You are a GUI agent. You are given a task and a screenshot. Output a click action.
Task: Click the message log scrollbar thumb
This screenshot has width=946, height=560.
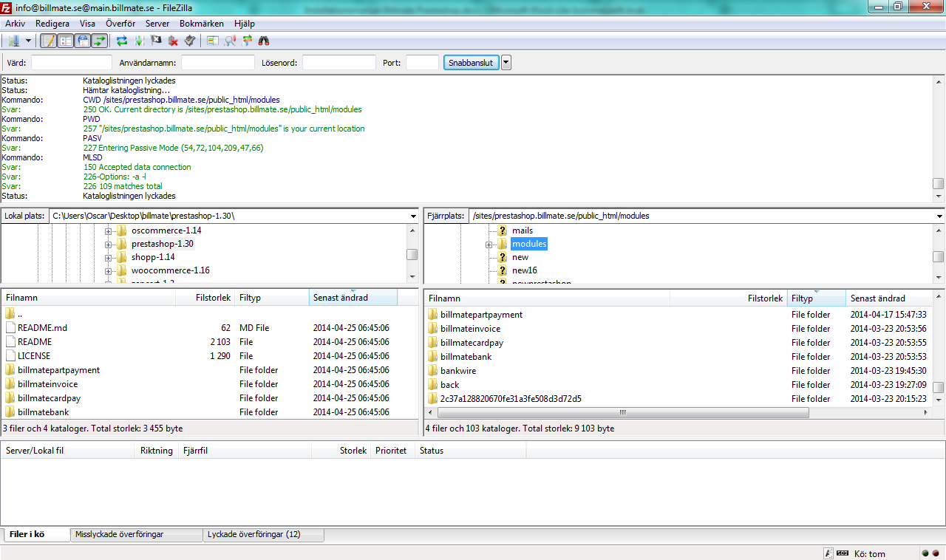939,183
